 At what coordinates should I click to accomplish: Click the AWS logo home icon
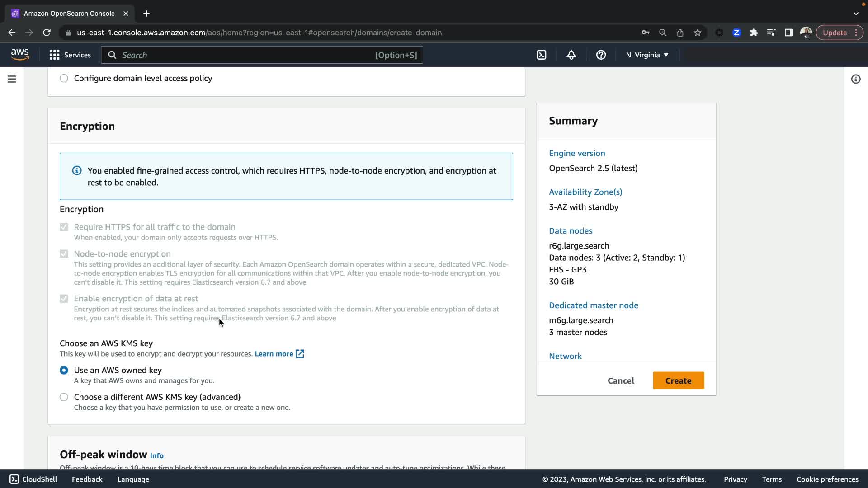(20, 55)
